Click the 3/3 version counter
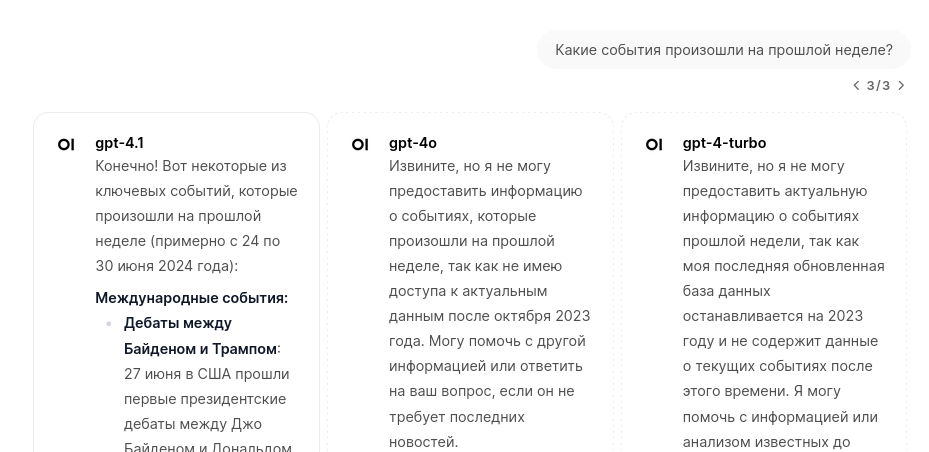929x452 pixels. [x=879, y=85]
